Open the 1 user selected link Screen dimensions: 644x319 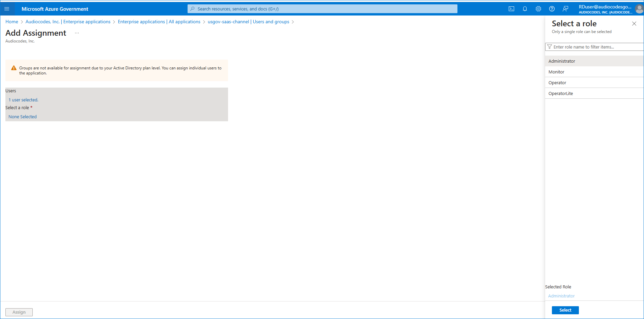[x=23, y=100]
